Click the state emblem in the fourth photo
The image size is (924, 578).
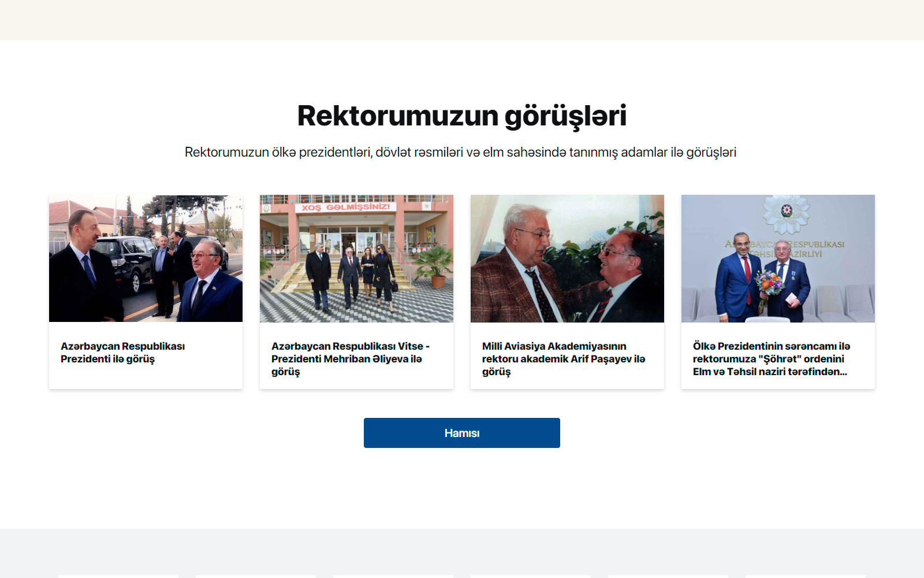click(x=786, y=212)
